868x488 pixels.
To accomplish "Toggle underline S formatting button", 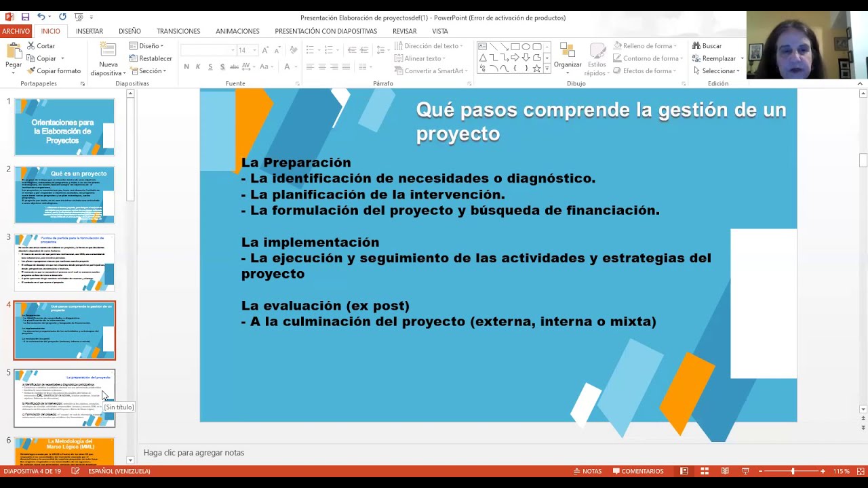I will coord(210,66).
